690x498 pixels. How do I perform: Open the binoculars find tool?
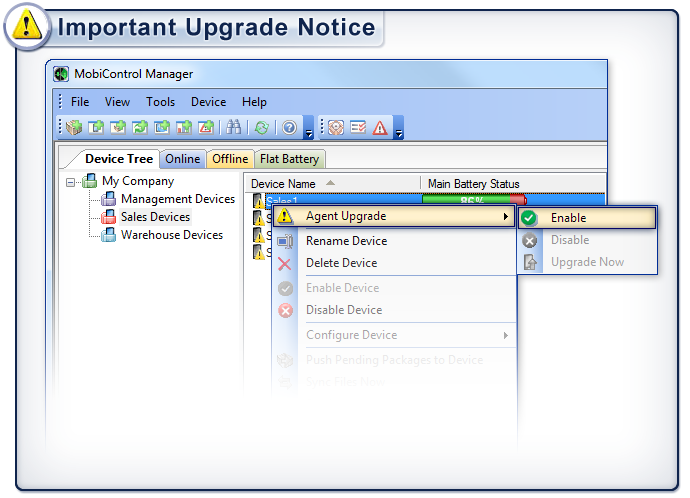click(233, 128)
